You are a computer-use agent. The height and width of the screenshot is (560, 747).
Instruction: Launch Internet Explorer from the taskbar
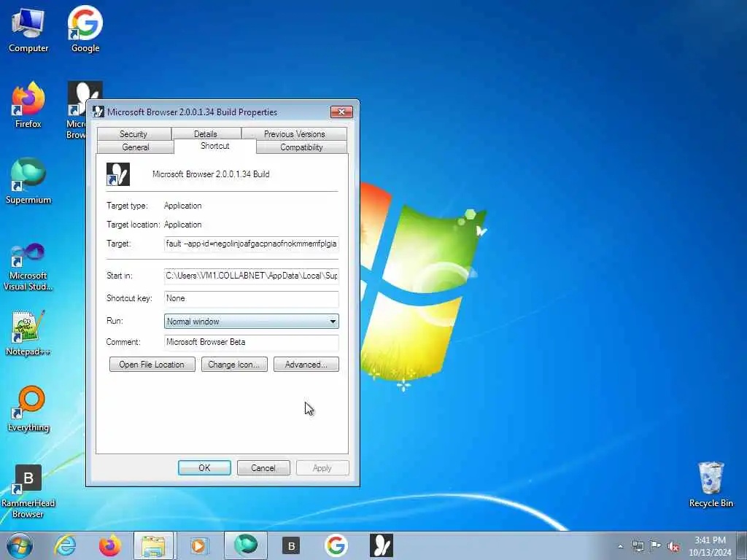65,545
